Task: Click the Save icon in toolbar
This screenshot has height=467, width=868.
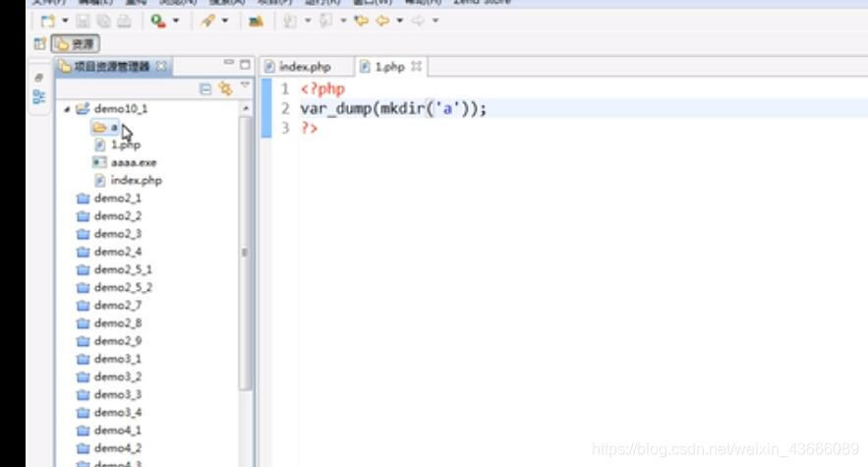Action: pos(83,21)
